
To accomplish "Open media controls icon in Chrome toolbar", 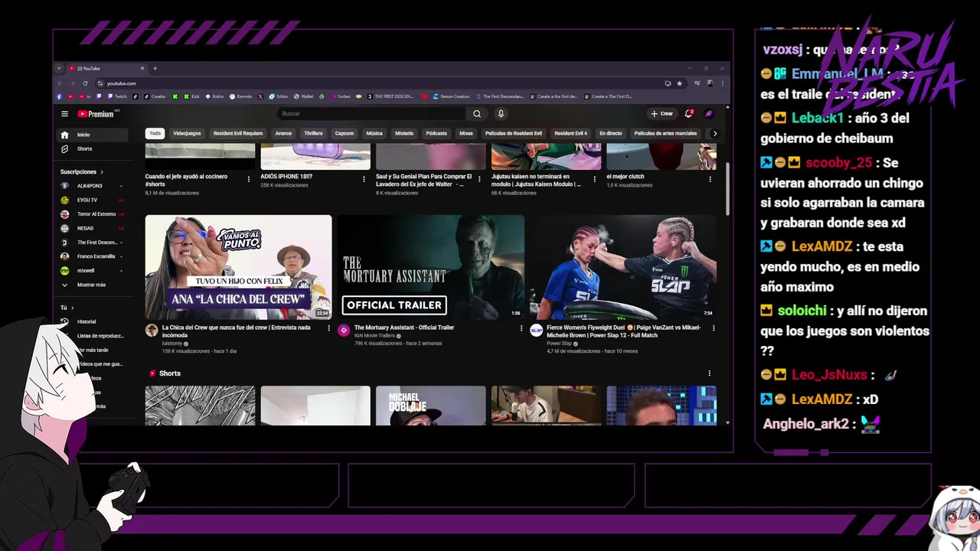I will pos(697,83).
